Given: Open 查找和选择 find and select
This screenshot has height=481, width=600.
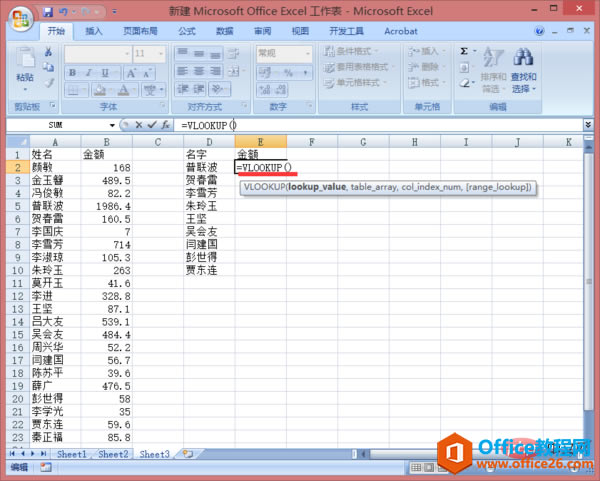Looking at the screenshot, I should (x=524, y=72).
